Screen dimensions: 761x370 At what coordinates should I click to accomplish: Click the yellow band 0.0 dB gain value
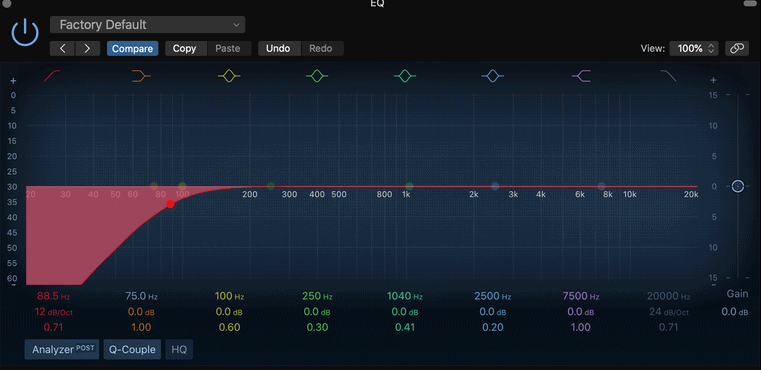229,312
